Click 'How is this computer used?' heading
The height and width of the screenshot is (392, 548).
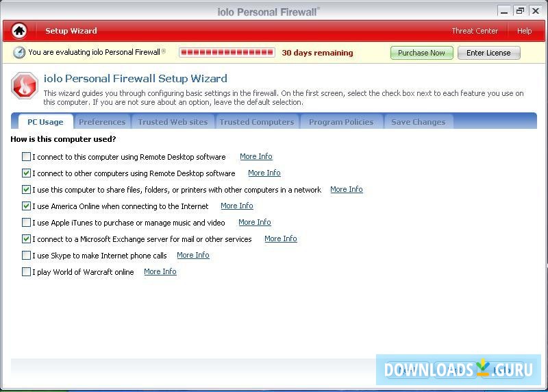(63, 139)
